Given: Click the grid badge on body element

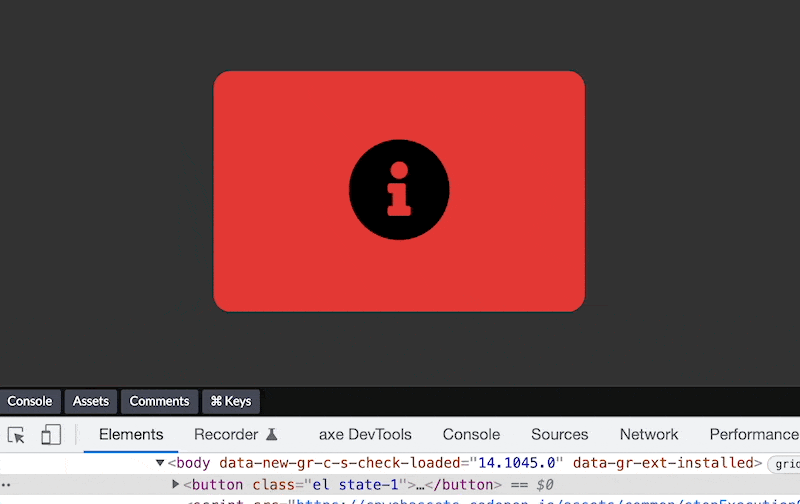Looking at the screenshot, I should 785,464.
